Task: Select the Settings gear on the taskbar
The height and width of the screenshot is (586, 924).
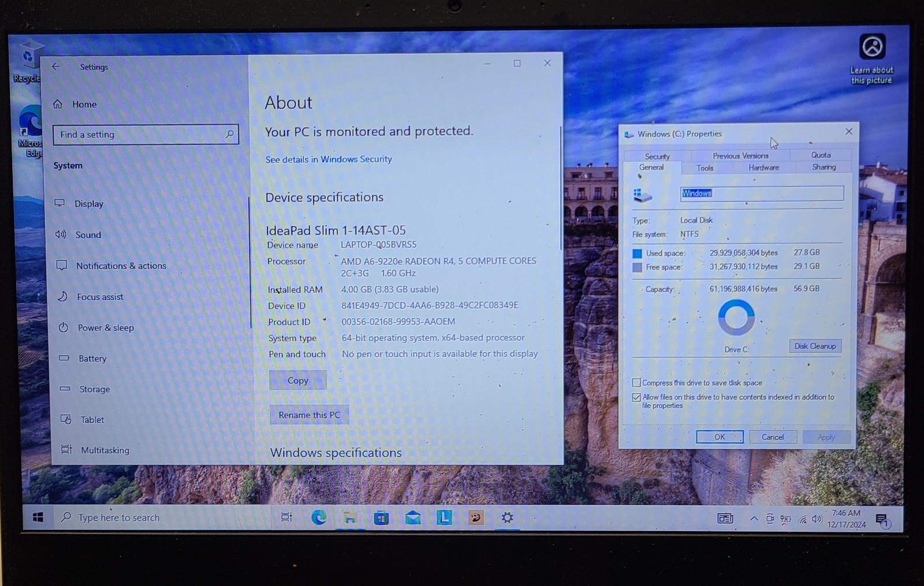Action: coord(507,517)
